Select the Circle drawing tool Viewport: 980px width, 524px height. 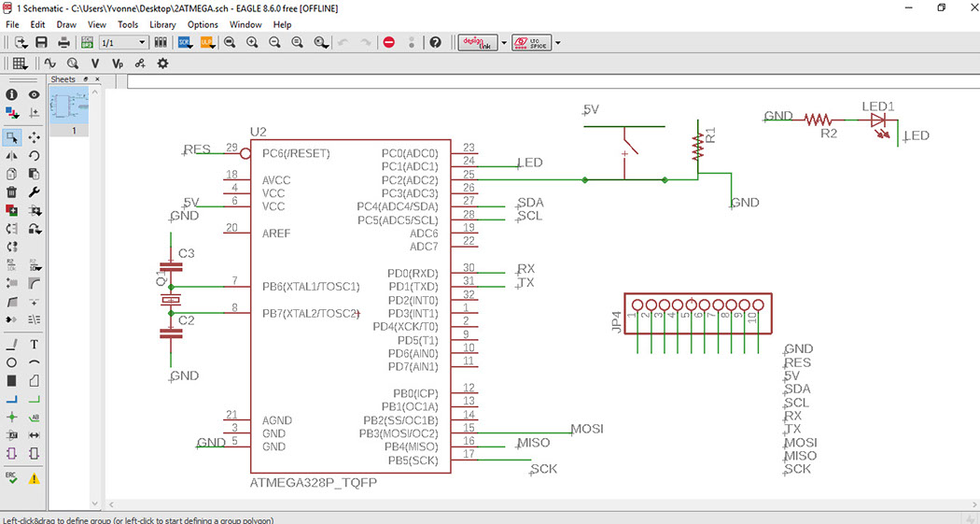coord(11,362)
